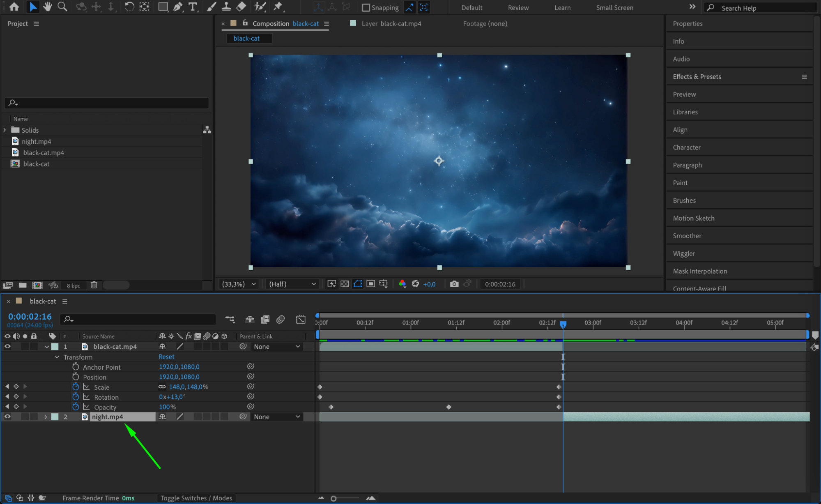The height and width of the screenshot is (504, 821).
Task: Switch to Layer black-cat.mp4 tab
Action: click(391, 24)
